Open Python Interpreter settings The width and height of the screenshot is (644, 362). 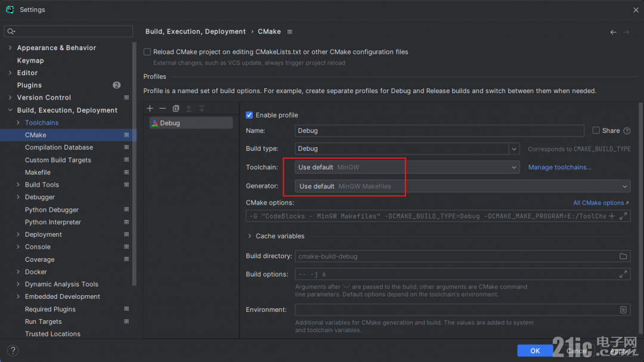pyautogui.click(x=53, y=222)
